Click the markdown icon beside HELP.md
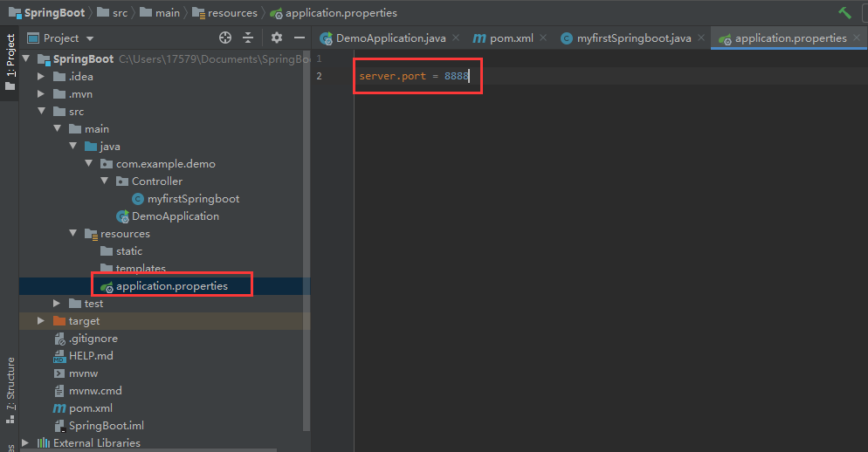 pyautogui.click(x=59, y=356)
